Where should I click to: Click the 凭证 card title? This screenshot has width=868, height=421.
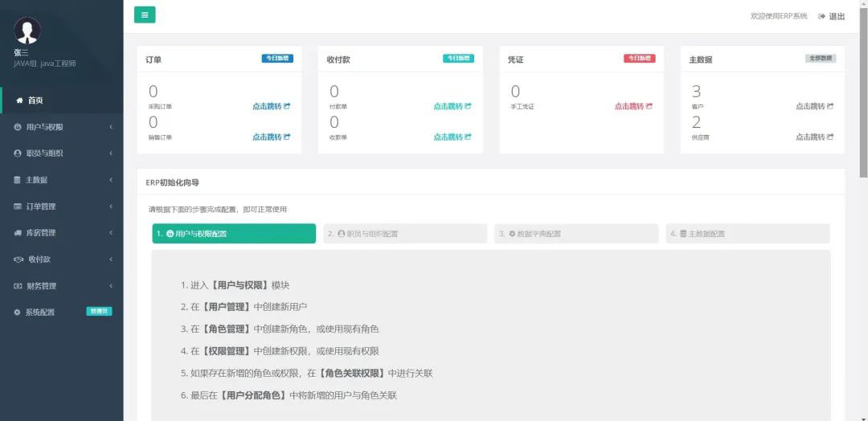point(516,59)
